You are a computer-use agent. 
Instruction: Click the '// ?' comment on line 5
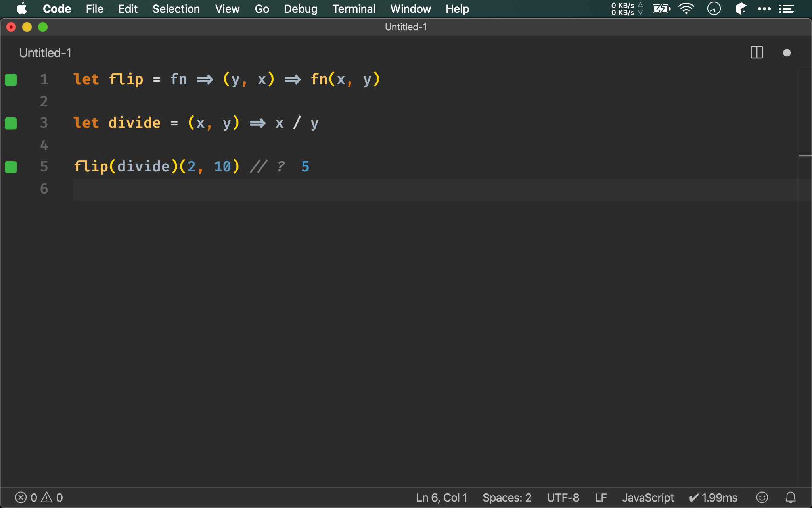point(268,167)
